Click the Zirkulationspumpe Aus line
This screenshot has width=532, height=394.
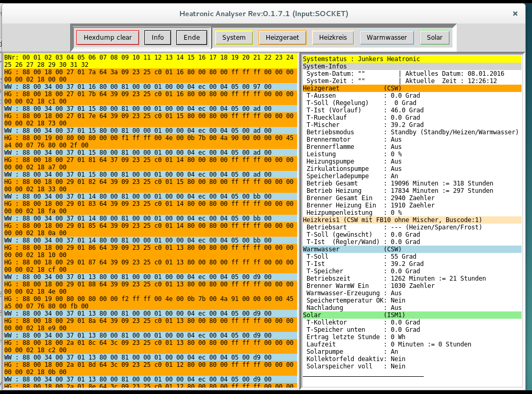(354, 169)
